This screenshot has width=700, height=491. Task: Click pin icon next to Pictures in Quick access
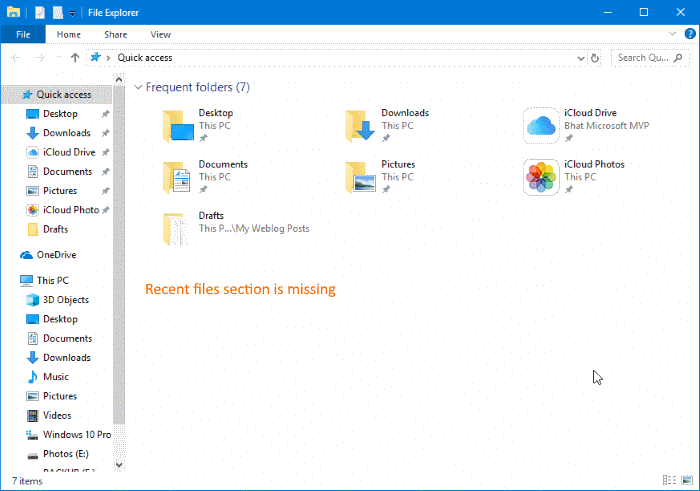[105, 191]
